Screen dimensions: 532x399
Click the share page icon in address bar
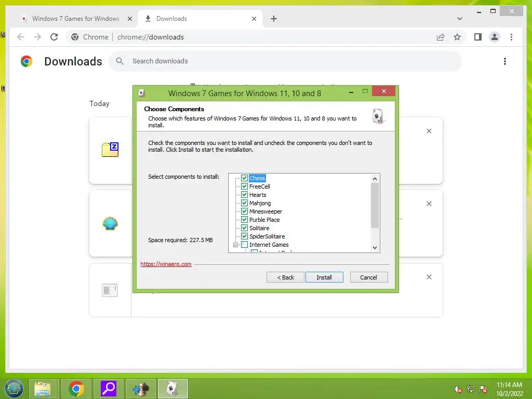pos(441,37)
